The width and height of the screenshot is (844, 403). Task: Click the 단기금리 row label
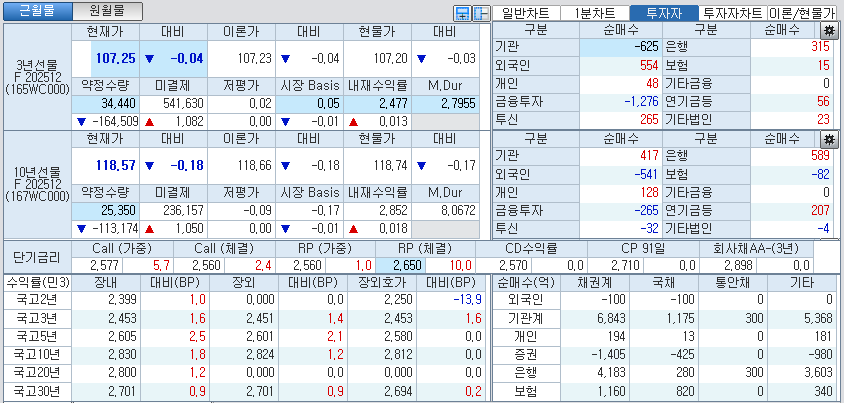coord(37,257)
